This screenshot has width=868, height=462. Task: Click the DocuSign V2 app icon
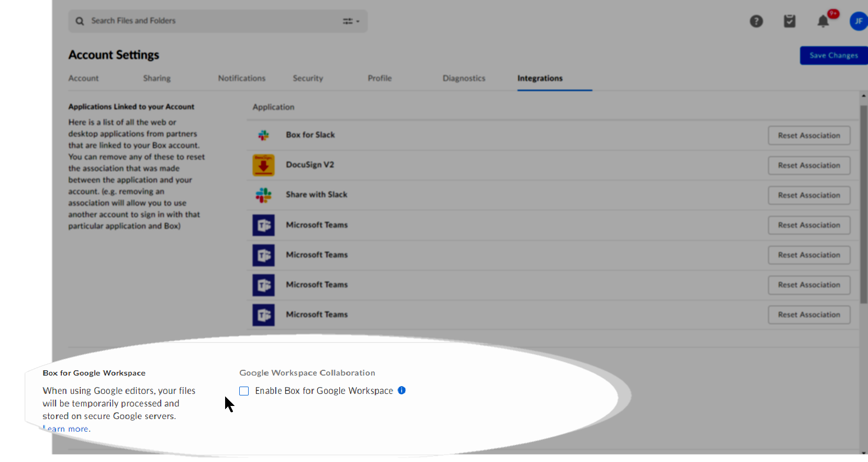coord(263,165)
